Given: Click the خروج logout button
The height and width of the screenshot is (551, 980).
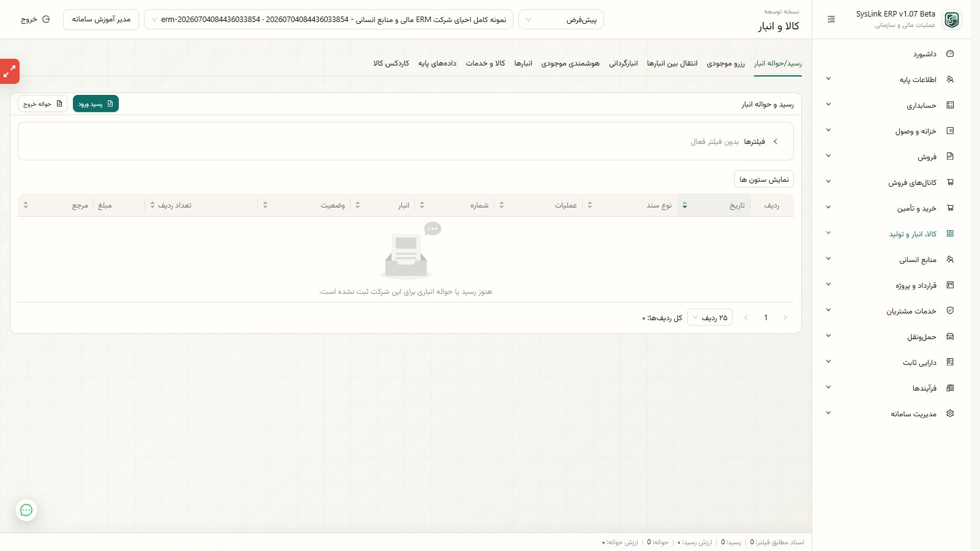Looking at the screenshot, I should tap(36, 20).
